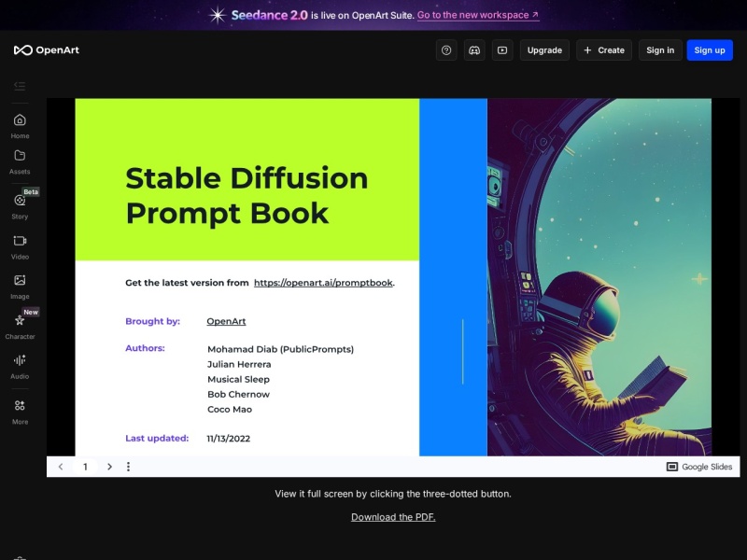
Task: Go to the next slide arrow
Action: tap(109, 467)
